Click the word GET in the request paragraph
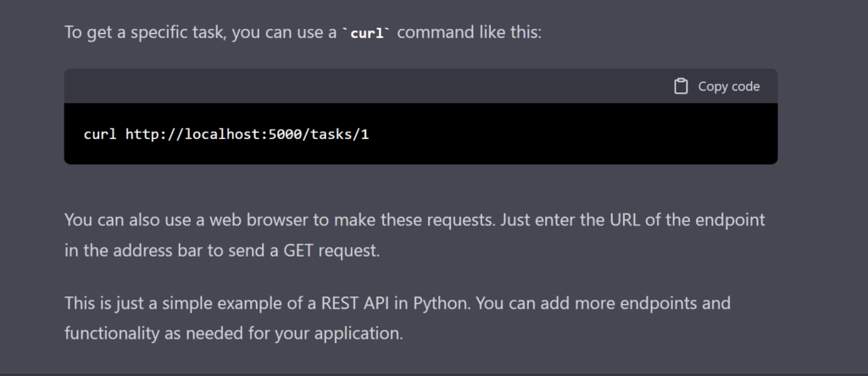Image resolution: width=868 pixels, height=376 pixels. (x=298, y=251)
